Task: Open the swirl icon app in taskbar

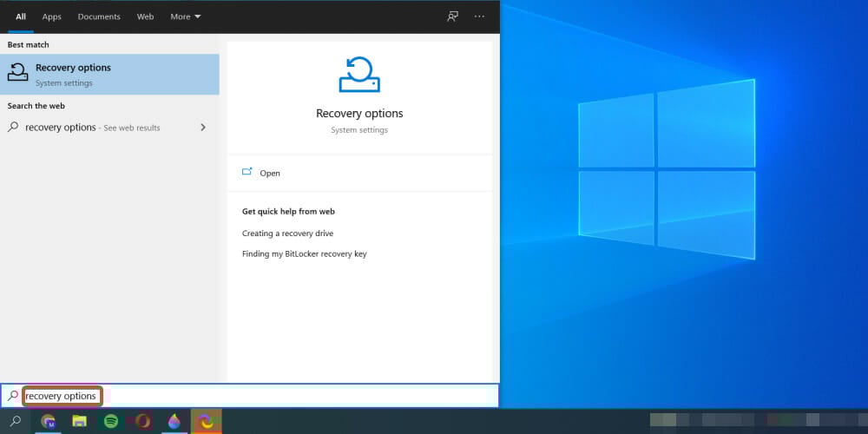Action: coord(207,422)
